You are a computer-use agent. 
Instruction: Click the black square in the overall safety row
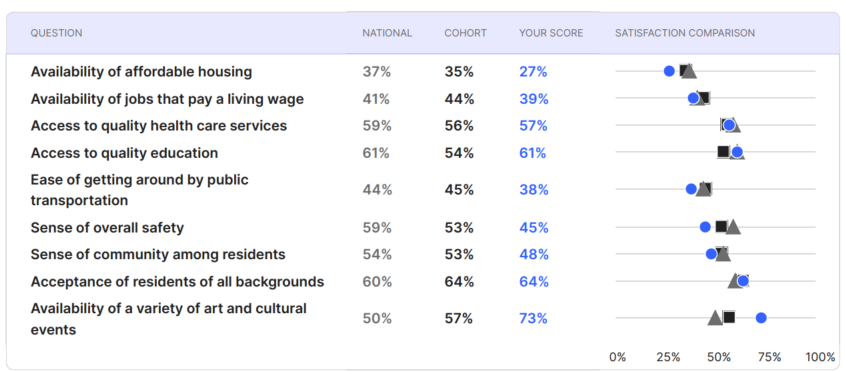tap(721, 226)
